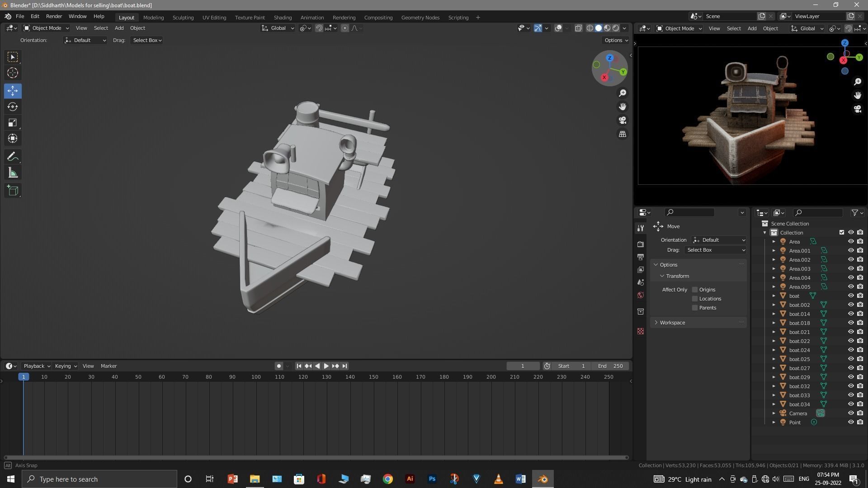Select the Move tool in toolbar
868x488 pixels.
pyautogui.click(x=13, y=91)
